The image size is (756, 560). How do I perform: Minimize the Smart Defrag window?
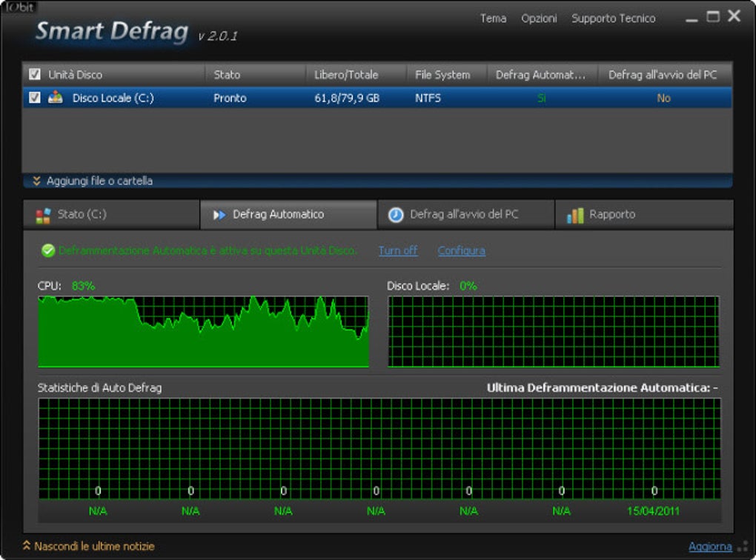[x=692, y=19]
